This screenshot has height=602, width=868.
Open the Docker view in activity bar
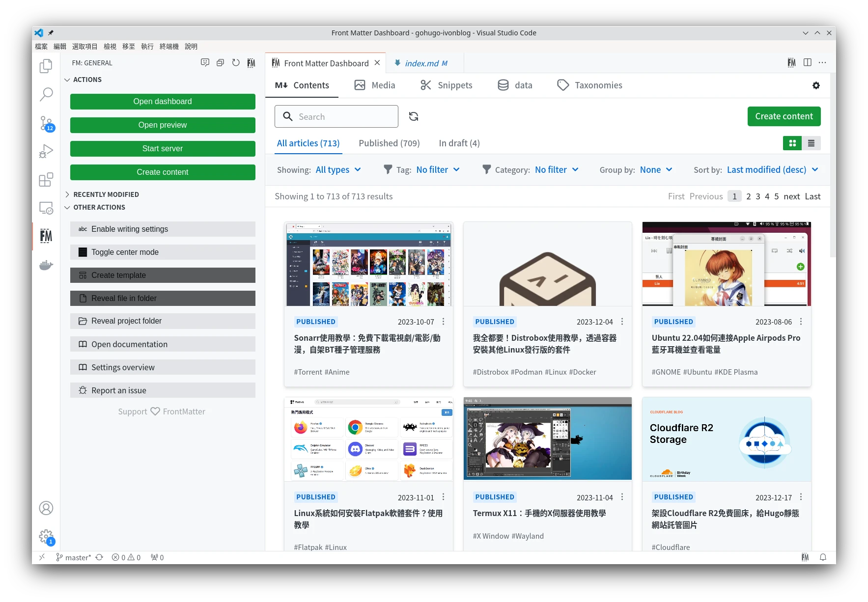pos(46,266)
